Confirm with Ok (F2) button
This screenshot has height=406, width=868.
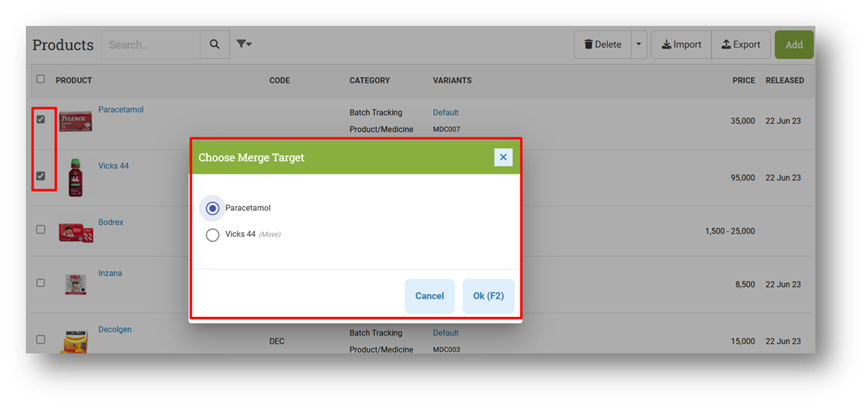(x=488, y=296)
